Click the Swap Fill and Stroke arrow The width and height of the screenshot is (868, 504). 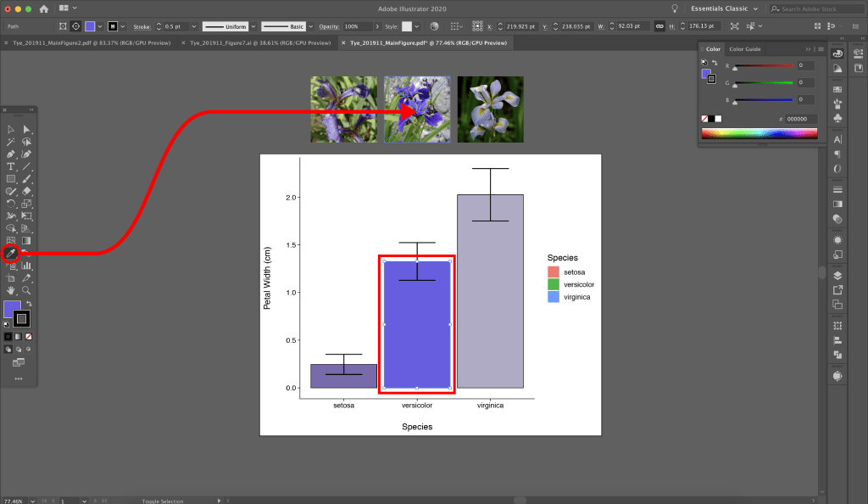click(x=28, y=303)
